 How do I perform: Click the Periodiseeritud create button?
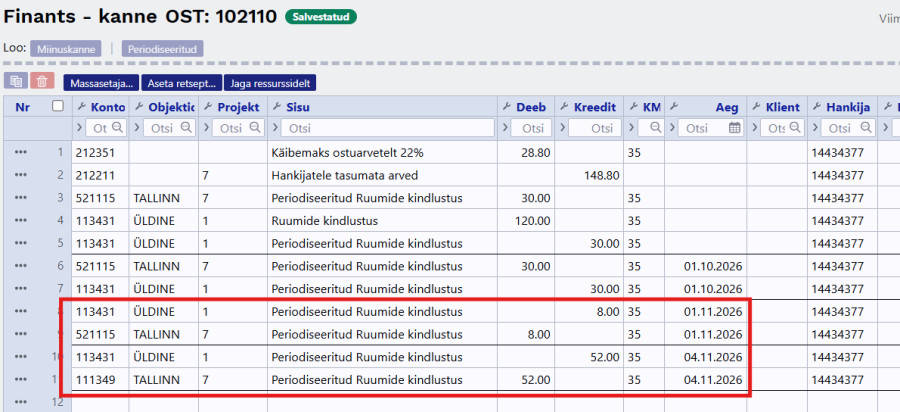(x=162, y=49)
